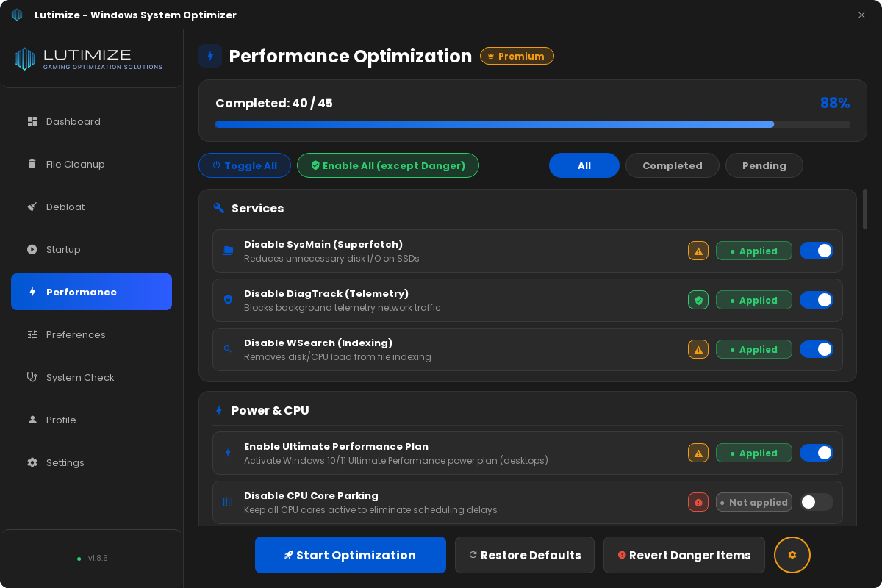Image resolution: width=882 pixels, height=588 pixels.
Task: Click the Not applied status on the CPU Core Parking row
Action: click(x=754, y=502)
